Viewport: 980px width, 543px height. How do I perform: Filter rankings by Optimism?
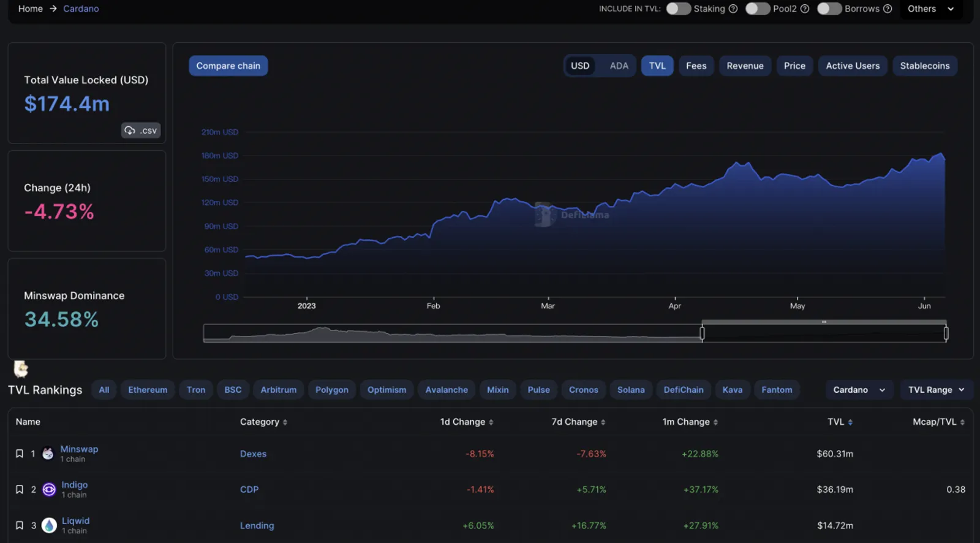tap(386, 390)
